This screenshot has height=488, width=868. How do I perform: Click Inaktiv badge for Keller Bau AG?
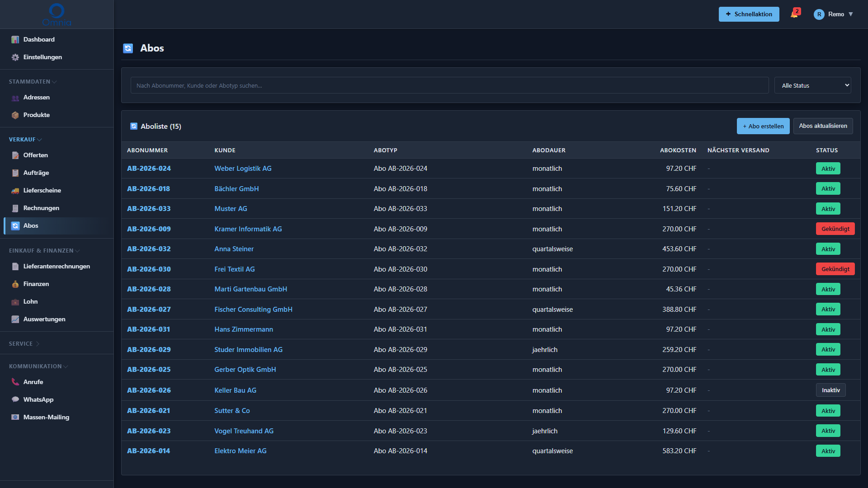tap(830, 390)
